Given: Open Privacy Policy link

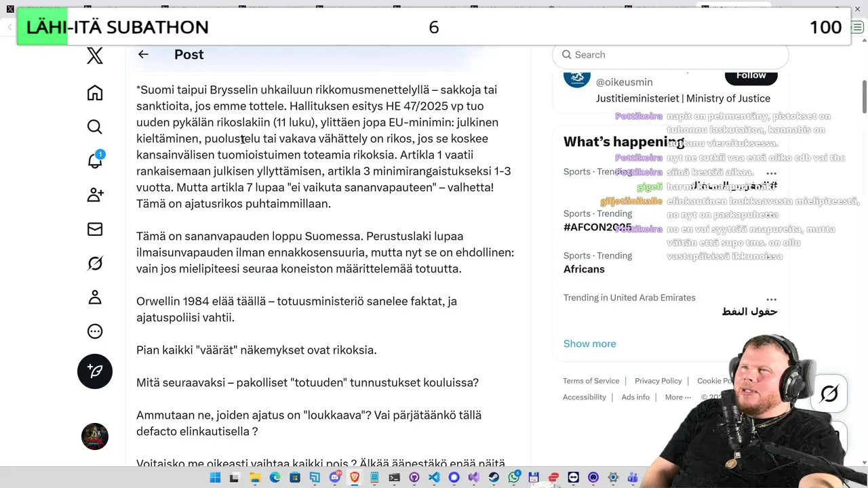Looking at the screenshot, I should click(658, 381).
